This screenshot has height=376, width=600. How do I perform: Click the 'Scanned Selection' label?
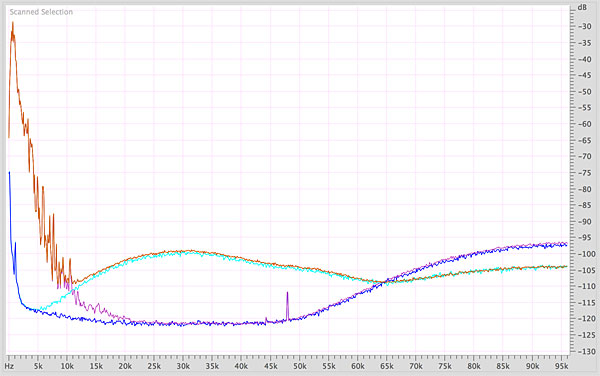(41, 12)
